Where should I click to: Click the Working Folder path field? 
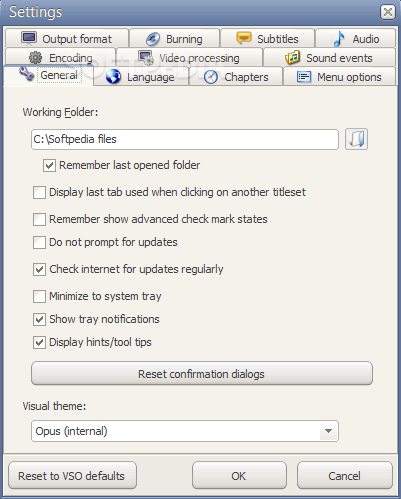pyautogui.click(x=185, y=139)
